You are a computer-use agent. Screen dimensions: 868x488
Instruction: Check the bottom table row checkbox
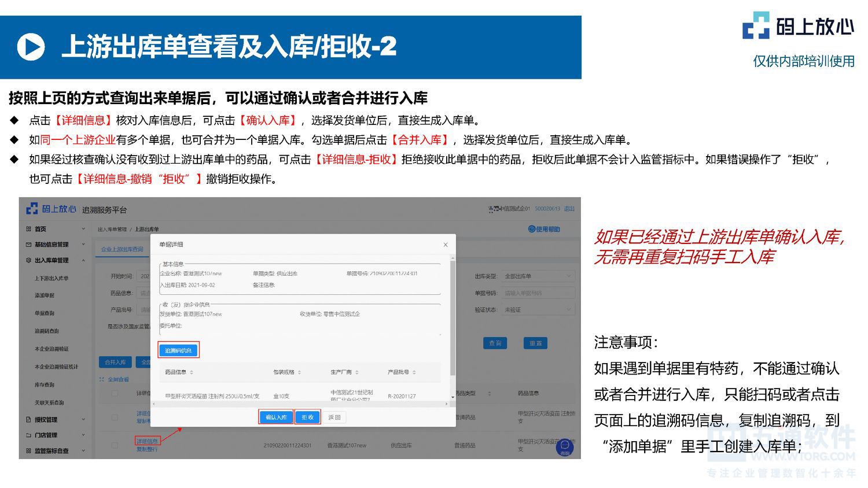coord(113,445)
